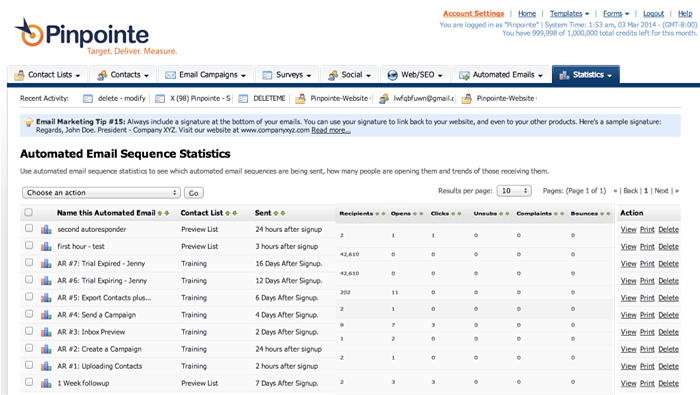Open chart icon for AR #4: Send a Campaign
700x395 pixels.
pyautogui.click(x=46, y=315)
